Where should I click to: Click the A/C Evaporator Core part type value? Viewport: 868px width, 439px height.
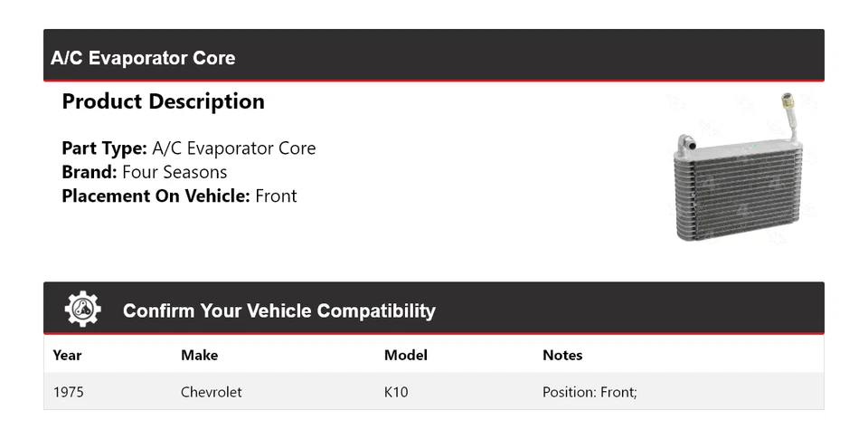234,148
